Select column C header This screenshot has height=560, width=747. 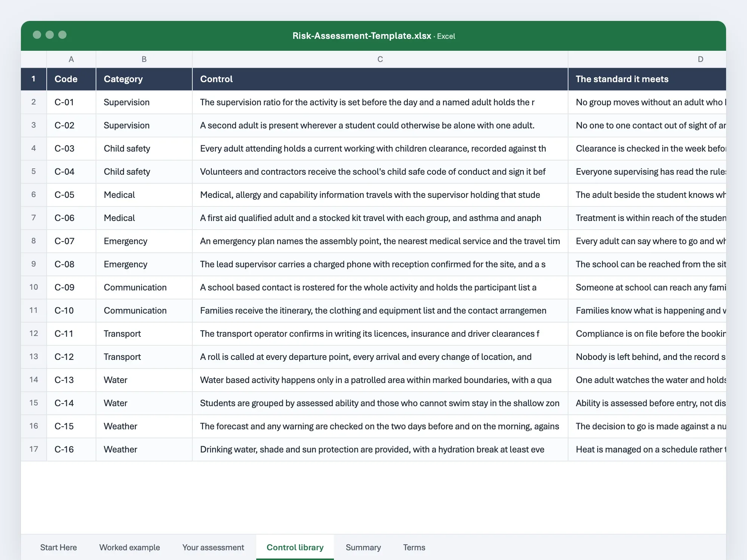380,59
